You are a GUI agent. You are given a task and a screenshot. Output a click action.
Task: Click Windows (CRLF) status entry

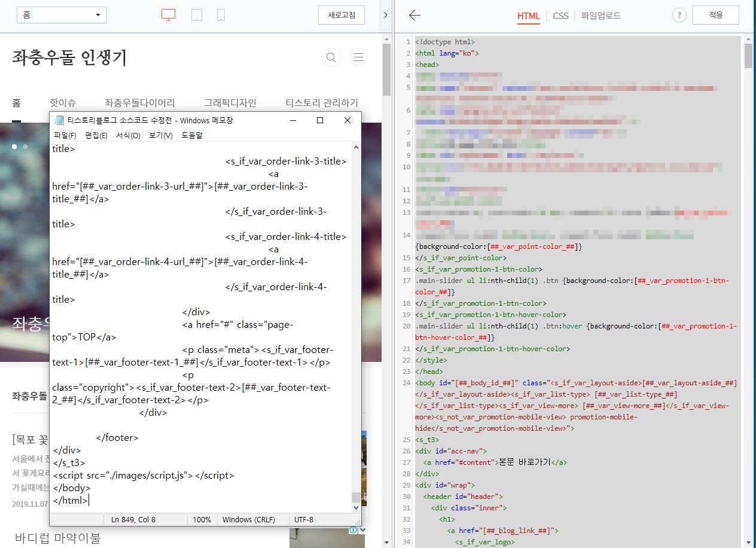tap(249, 519)
